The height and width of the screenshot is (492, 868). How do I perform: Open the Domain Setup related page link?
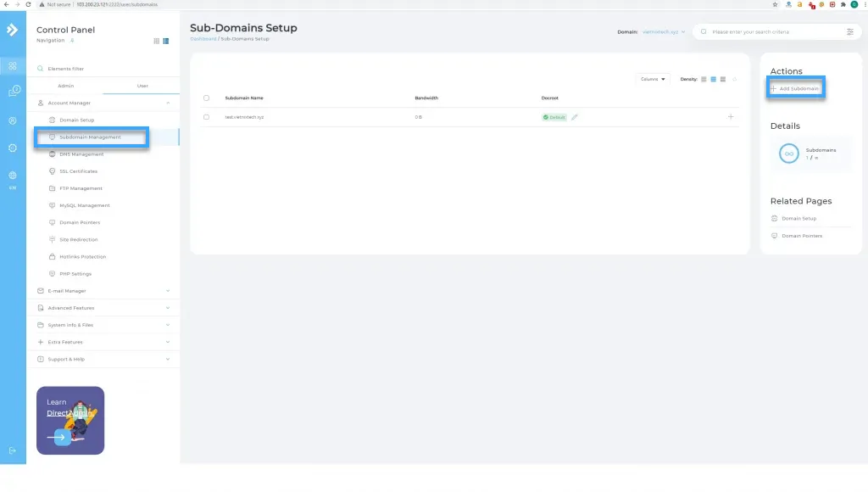click(798, 218)
